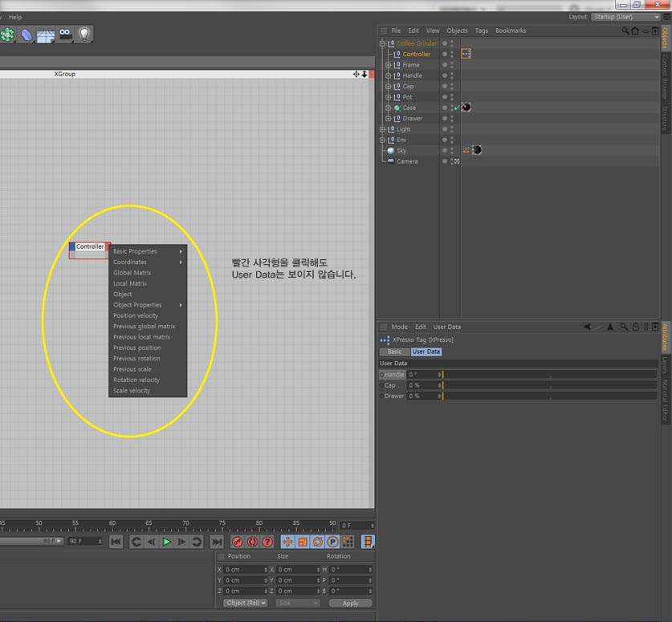Select the camera object toolbar icon
672x622 pixels.
point(65,35)
